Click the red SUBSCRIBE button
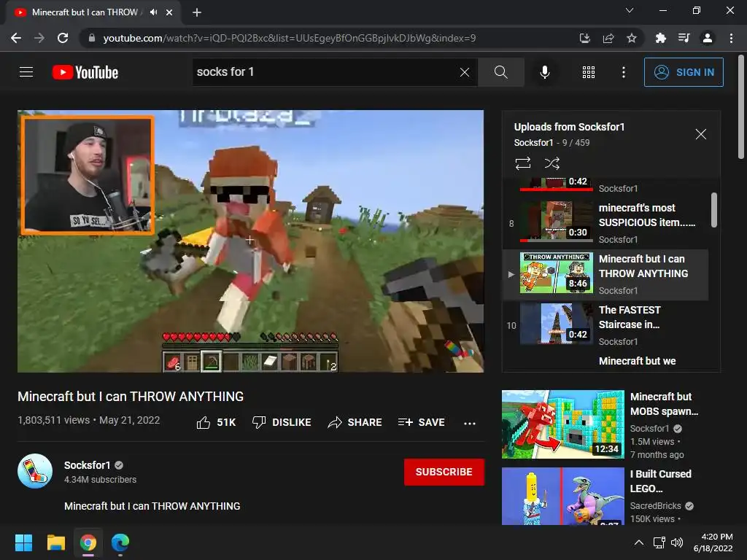Viewport: 747px width, 560px height. (444, 472)
